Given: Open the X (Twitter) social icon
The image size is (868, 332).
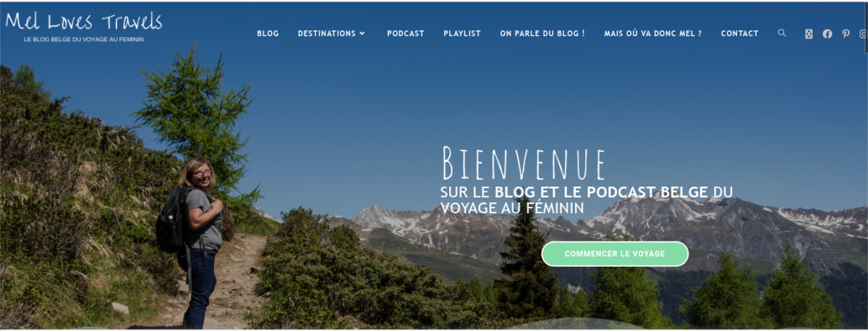Looking at the screenshot, I should point(809,34).
